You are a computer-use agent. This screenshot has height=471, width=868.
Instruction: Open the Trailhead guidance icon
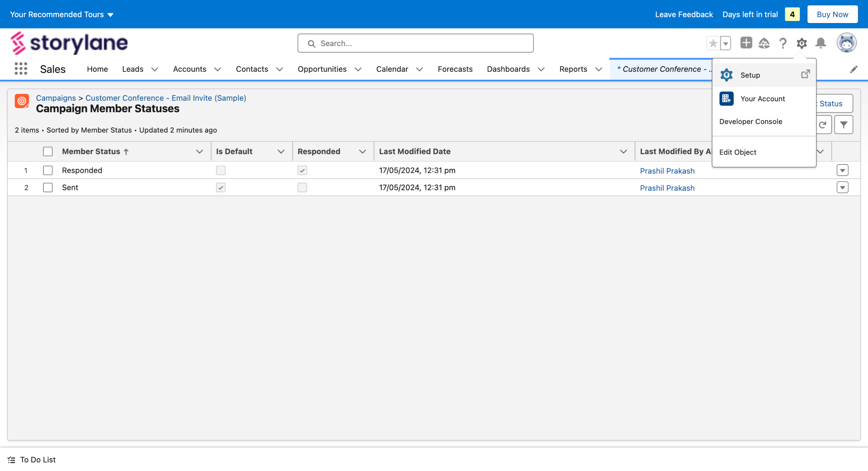pos(764,43)
